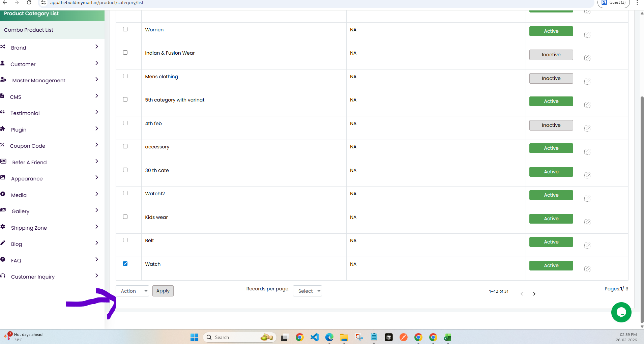The height and width of the screenshot is (344, 644).
Task: Click previous page arrow in pagination
Action: tap(522, 294)
